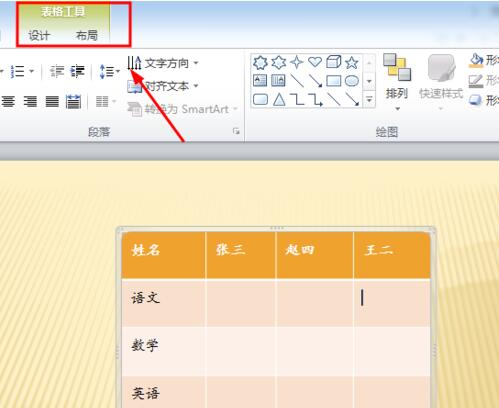The image size is (499, 408).
Task: Select the rounded rectangle shape
Action: point(260,99)
